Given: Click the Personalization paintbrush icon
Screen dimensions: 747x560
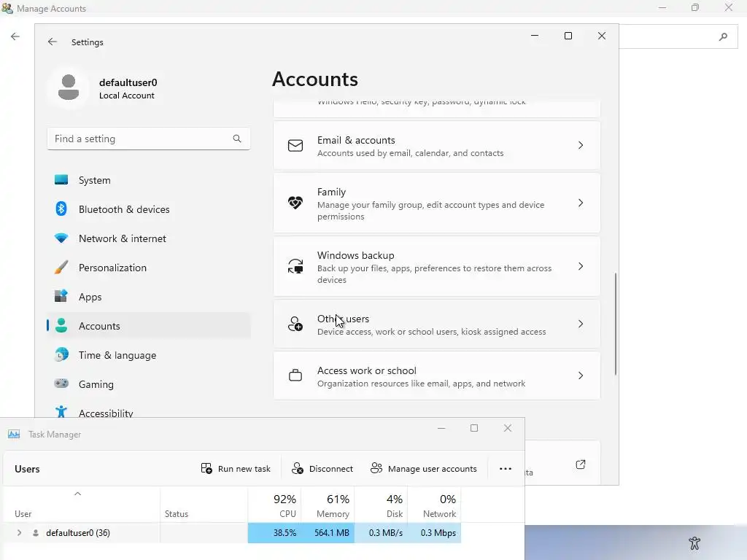Looking at the screenshot, I should pyautogui.click(x=61, y=267).
